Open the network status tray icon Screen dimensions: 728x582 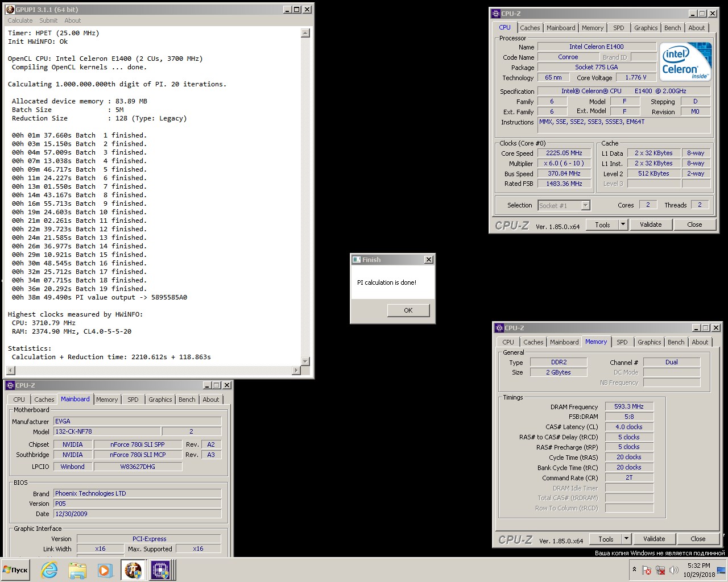(x=660, y=569)
